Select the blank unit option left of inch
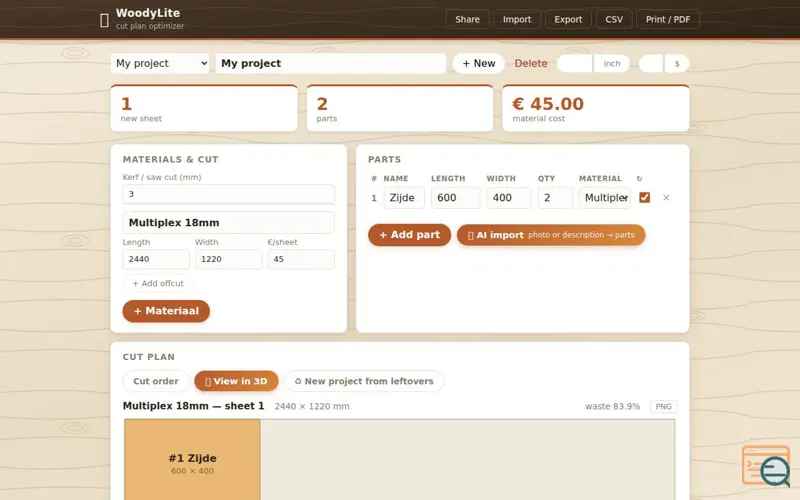800x500 pixels. [x=575, y=64]
